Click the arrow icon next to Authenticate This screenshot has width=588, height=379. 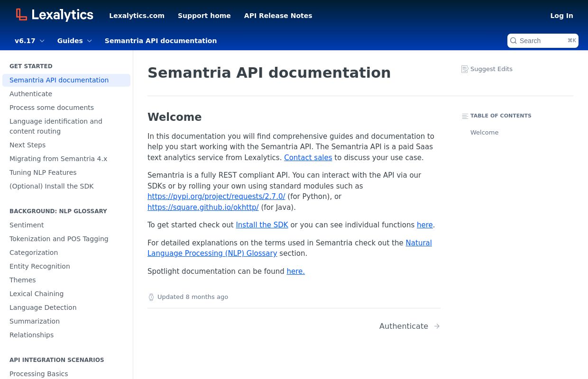point(437,326)
